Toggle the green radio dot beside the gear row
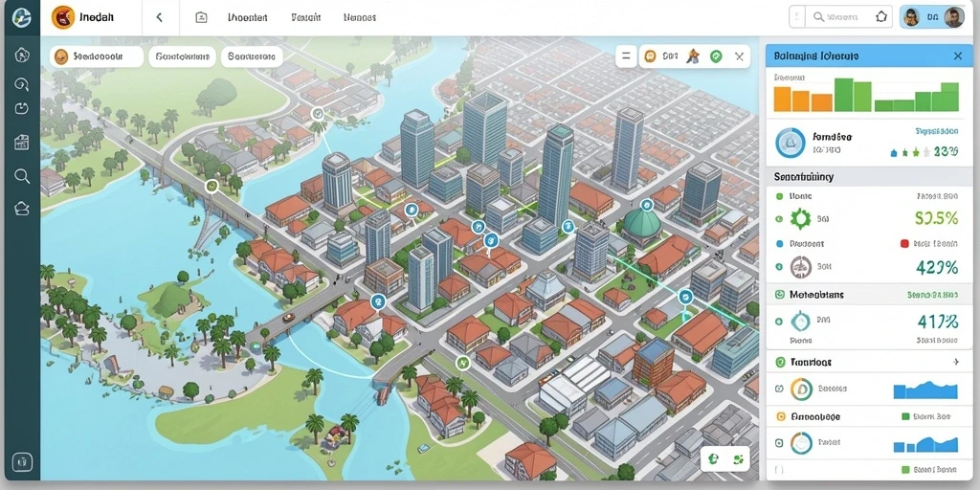The image size is (980, 490). [x=779, y=219]
